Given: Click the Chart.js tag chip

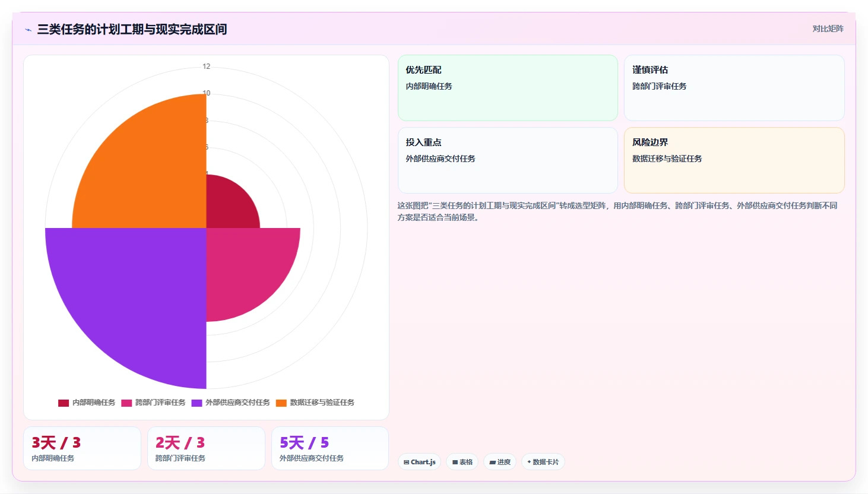Looking at the screenshot, I should tap(419, 462).
